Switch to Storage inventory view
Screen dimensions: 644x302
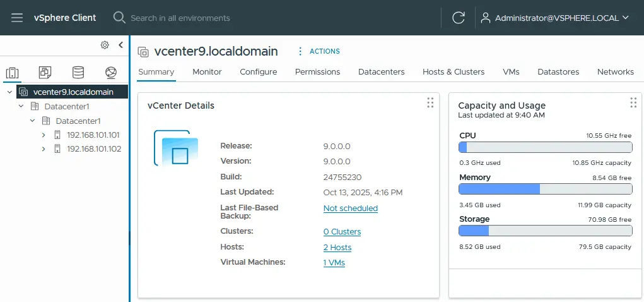point(78,73)
